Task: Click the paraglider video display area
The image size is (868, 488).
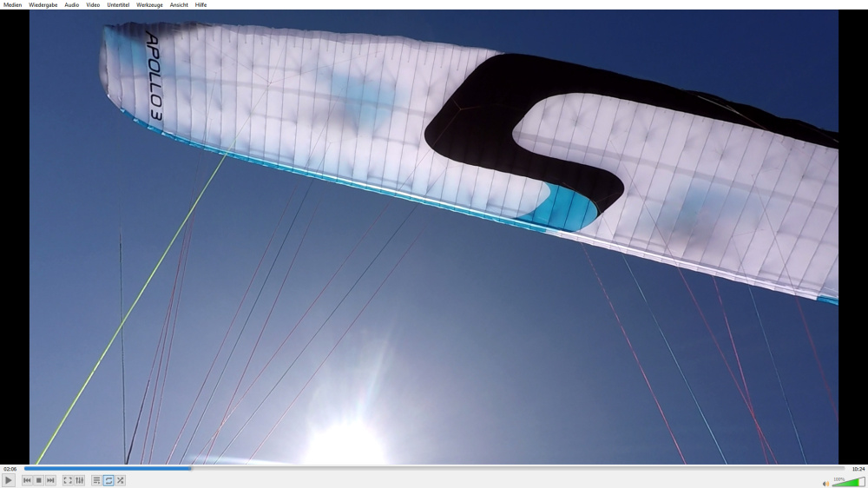Action: (434, 237)
